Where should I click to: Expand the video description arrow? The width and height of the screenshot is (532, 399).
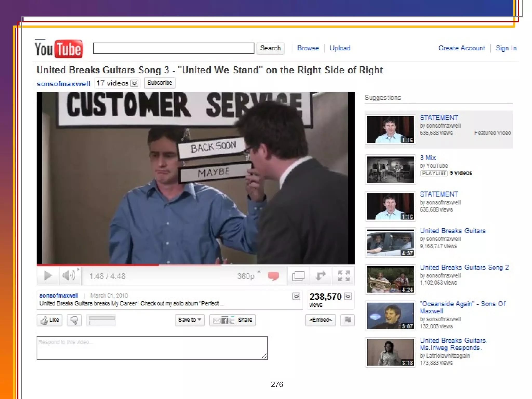tap(296, 296)
